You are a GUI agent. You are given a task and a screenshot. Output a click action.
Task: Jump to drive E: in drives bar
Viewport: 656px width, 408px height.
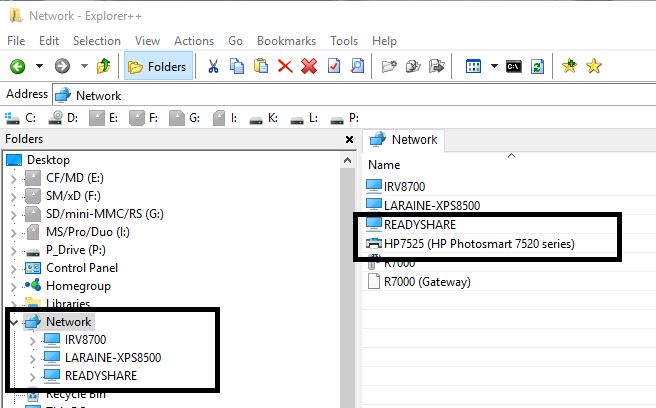pos(104,118)
